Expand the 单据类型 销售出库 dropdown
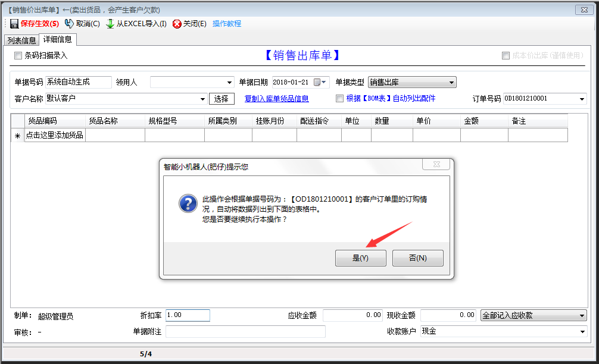 [x=451, y=82]
